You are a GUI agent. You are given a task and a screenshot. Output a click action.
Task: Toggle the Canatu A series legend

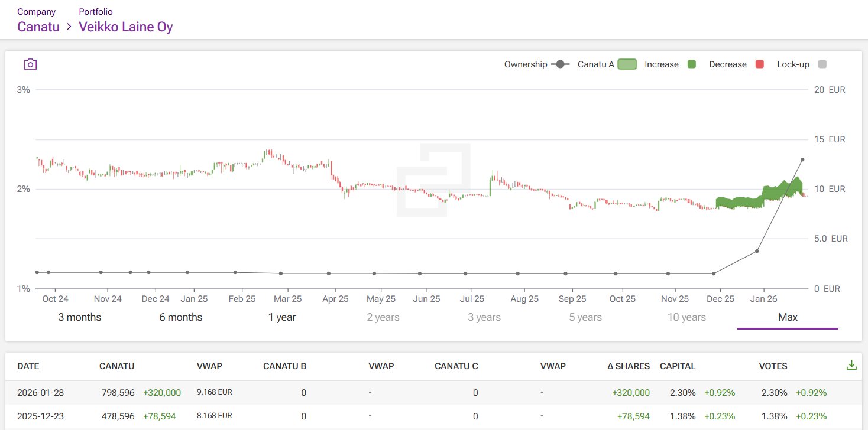tap(627, 64)
